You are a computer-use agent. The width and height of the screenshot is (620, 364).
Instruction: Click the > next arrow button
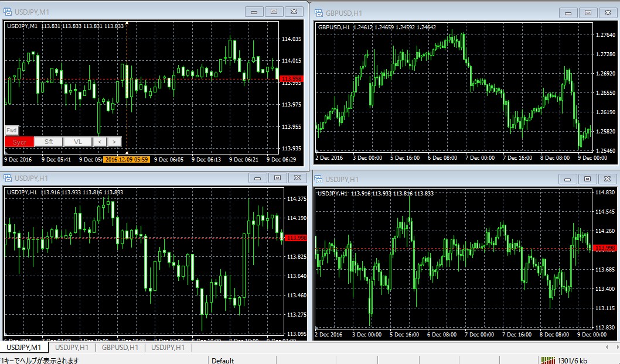114,142
